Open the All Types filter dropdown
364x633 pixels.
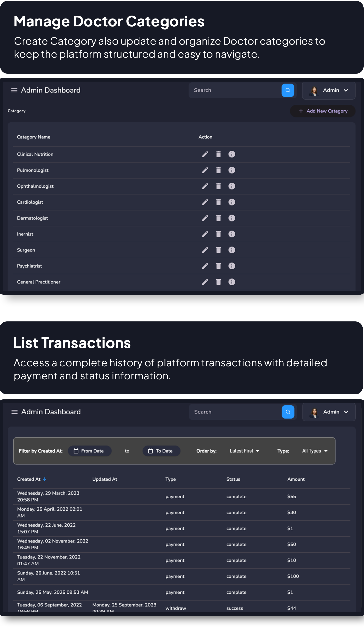tap(315, 451)
